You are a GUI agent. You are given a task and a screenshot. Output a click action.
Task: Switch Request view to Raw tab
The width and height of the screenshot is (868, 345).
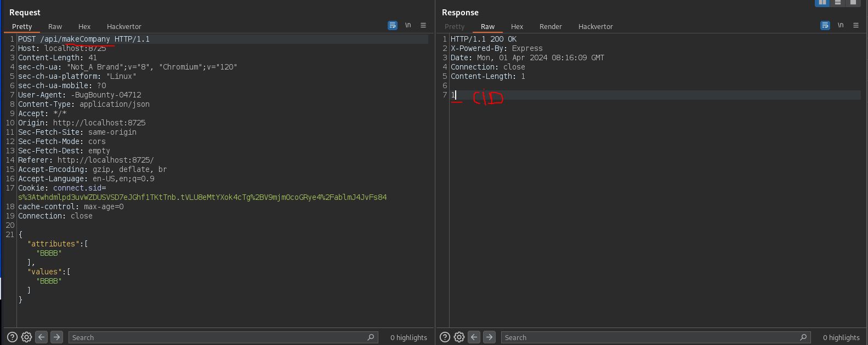[55, 26]
